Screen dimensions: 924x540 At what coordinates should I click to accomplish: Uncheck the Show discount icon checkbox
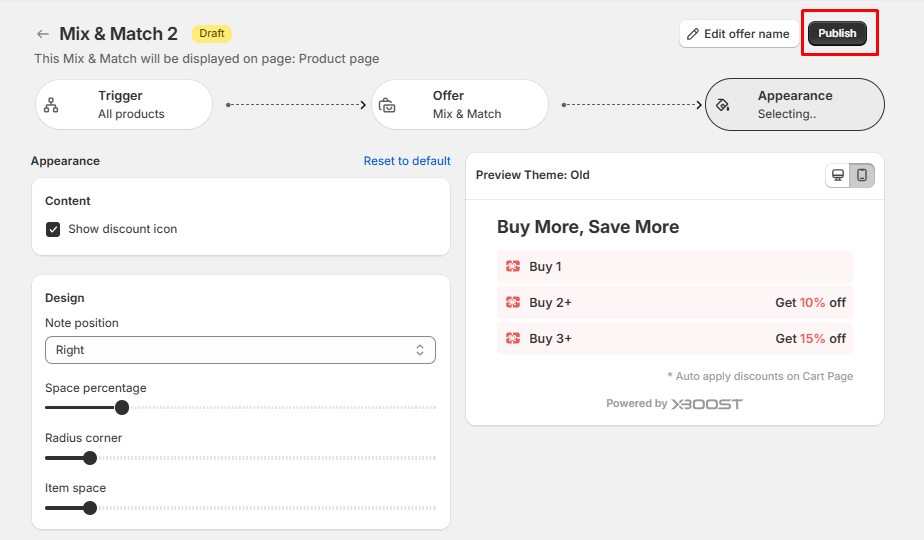point(53,229)
